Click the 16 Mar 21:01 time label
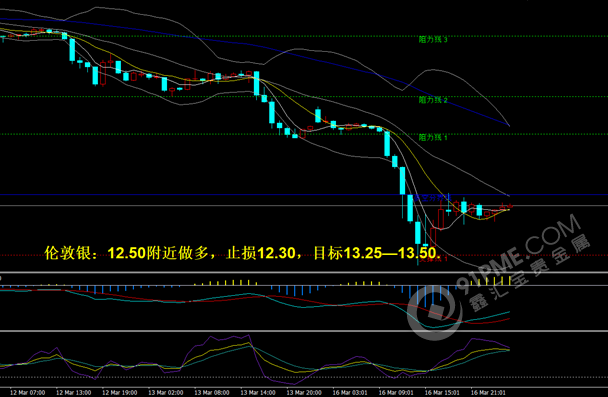This screenshot has width=608, height=397. tap(489, 392)
